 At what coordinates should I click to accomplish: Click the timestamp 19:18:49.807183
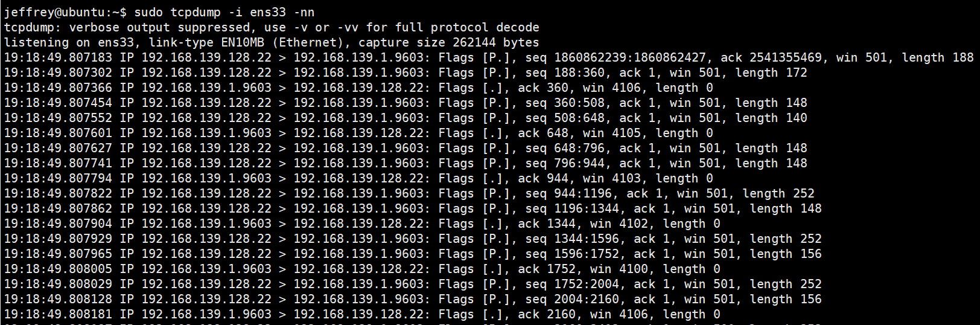click(58, 57)
